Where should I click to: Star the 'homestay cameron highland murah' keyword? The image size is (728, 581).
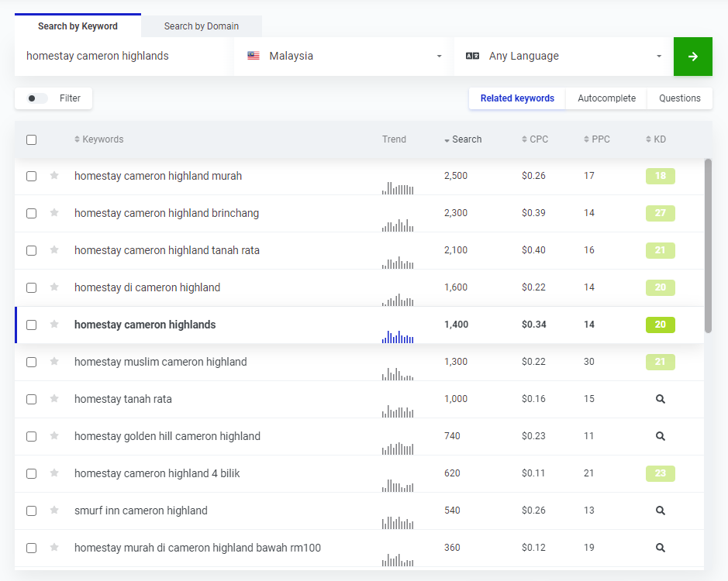coord(54,176)
